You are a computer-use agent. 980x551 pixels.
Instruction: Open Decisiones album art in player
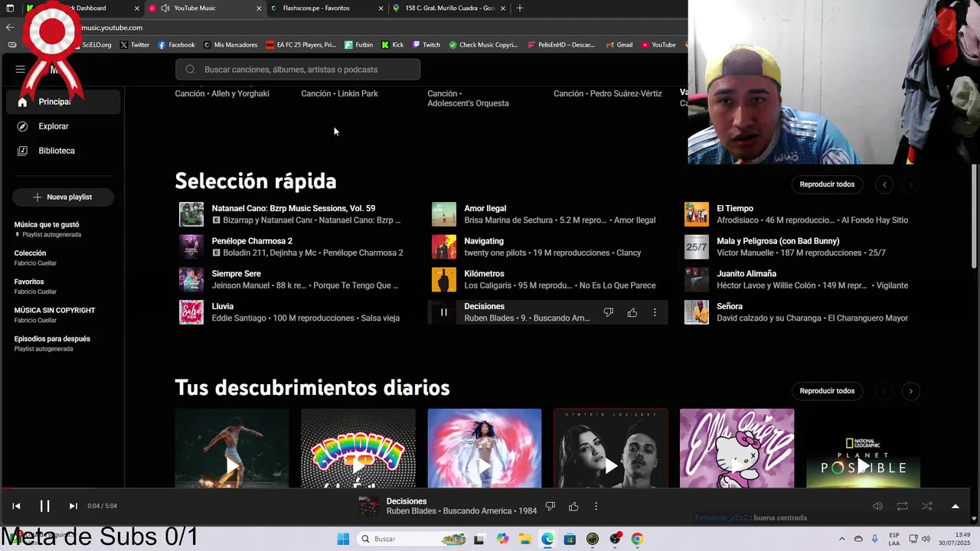pos(369,506)
